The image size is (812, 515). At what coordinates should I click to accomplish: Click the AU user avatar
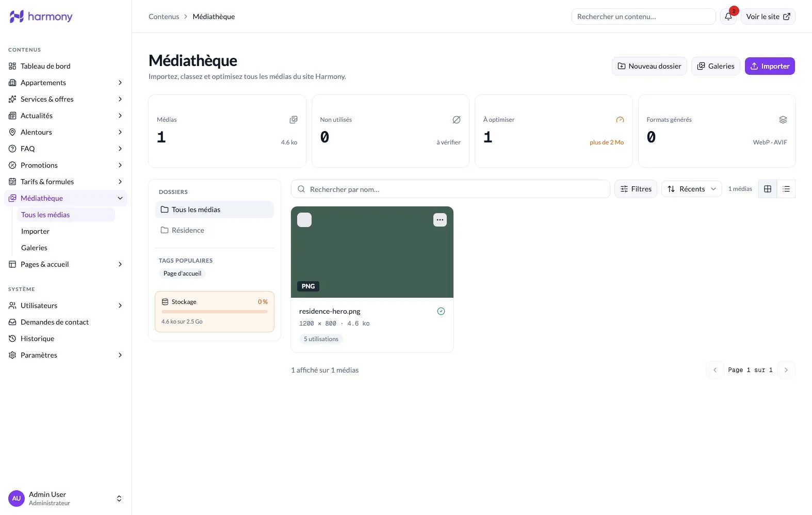(17, 498)
